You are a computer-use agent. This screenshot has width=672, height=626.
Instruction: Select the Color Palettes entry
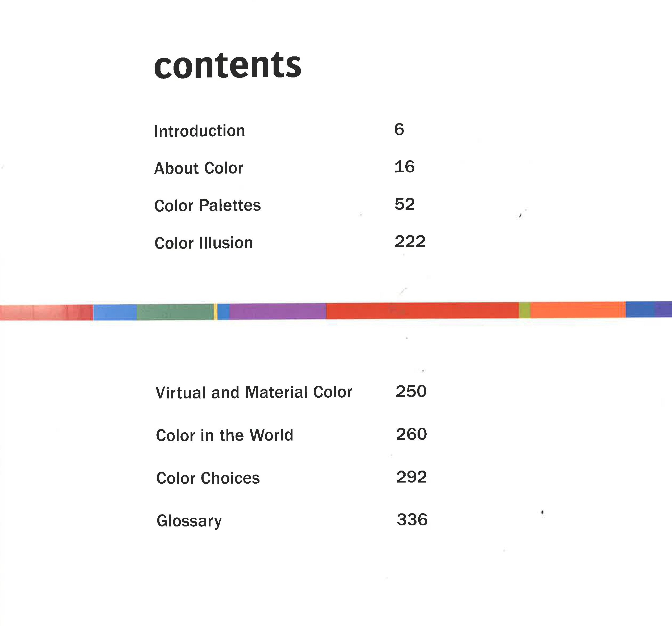(x=208, y=205)
